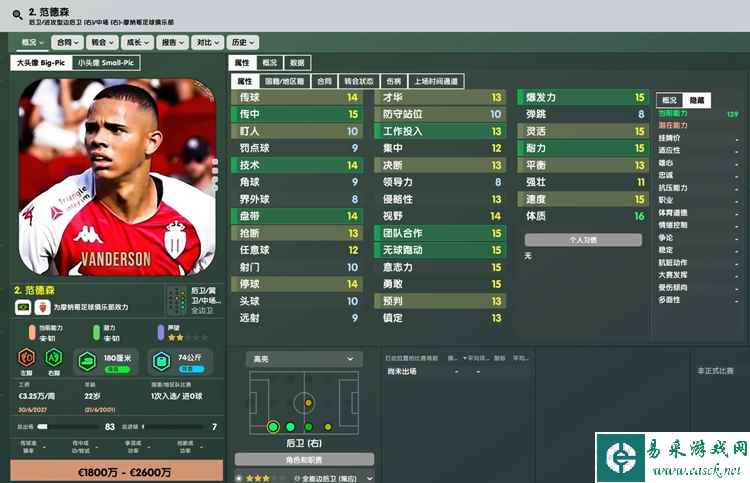750x483 pixels.
Task: Click the weight hexagon icon
Action: [x=161, y=362]
